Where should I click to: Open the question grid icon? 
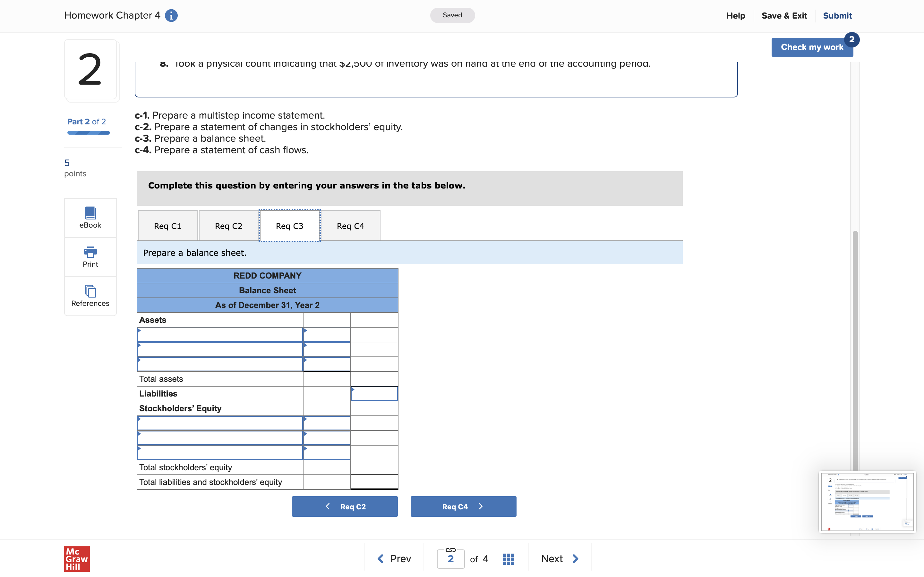[x=508, y=559]
